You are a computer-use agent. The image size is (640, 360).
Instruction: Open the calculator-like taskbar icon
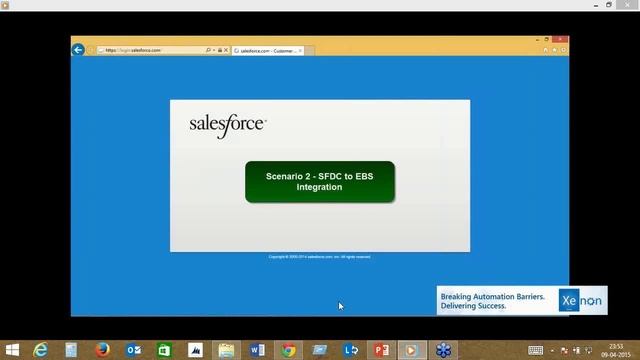coord(71,350)
